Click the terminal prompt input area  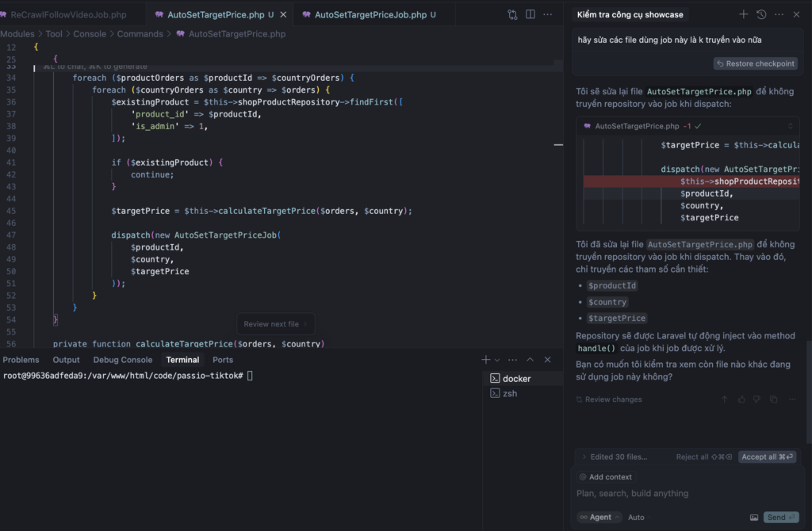click(250, 376)
